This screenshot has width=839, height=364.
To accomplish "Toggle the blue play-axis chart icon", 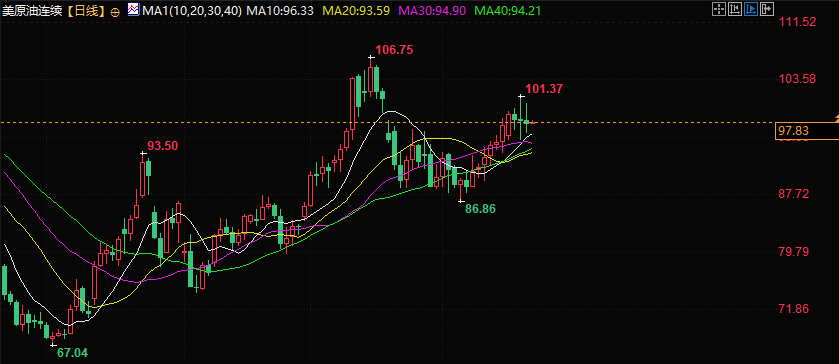I will [751, 9].
